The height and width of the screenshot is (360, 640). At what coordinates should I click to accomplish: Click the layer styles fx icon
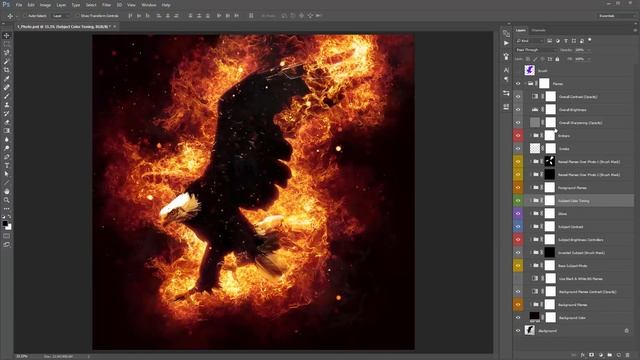click(x=583, y=355)
